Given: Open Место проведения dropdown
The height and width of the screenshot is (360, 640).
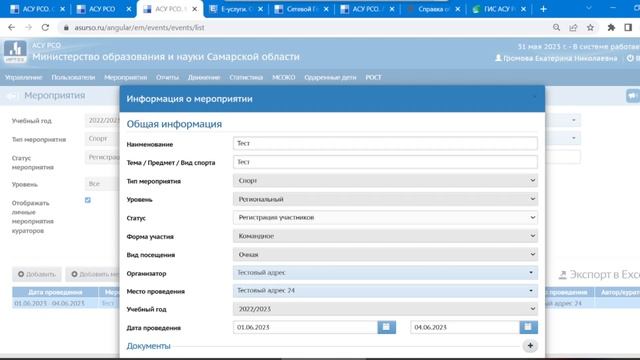Looking at the screenshot, I should tap(385, 291).
